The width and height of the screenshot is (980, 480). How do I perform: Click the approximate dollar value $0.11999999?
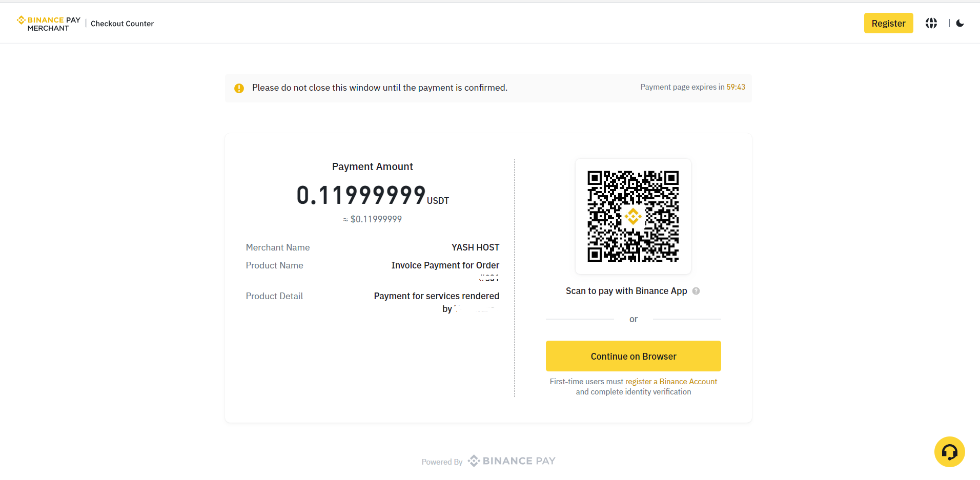tap(373, 219)
